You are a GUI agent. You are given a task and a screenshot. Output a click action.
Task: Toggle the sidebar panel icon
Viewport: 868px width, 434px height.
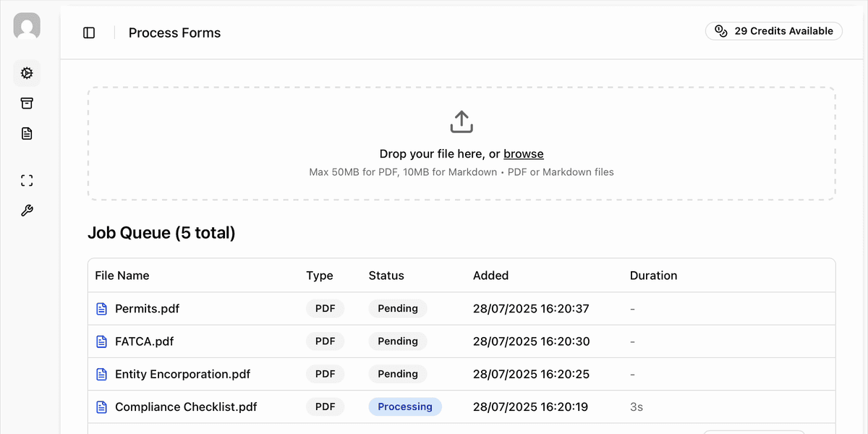pyautogui.click(x=89, y=33)
